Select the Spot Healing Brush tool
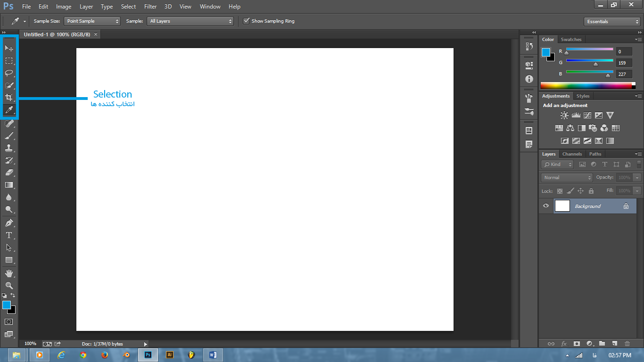Image resolution: width=644 pixels, height=362 pixels. (9, 123)
